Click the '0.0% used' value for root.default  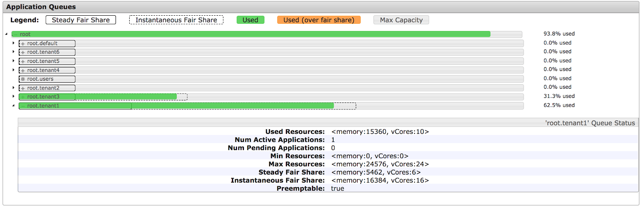click(557, 43)
